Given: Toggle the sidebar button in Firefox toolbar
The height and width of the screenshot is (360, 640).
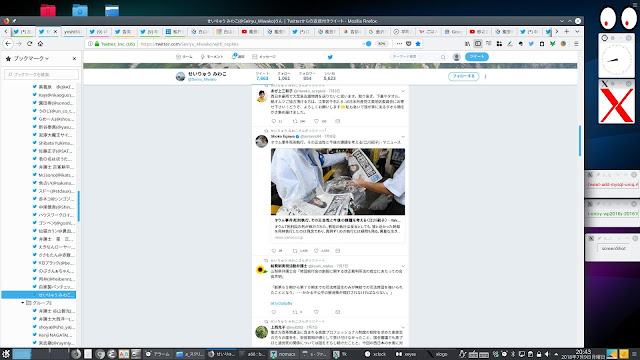Looking at the screenshot, I should tap(478, 44).
